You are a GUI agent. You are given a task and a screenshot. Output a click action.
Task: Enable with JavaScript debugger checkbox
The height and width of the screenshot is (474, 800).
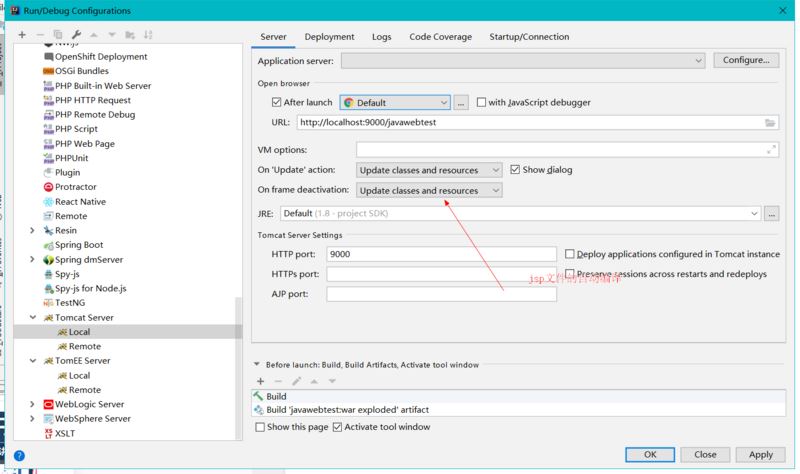[482, 102]
